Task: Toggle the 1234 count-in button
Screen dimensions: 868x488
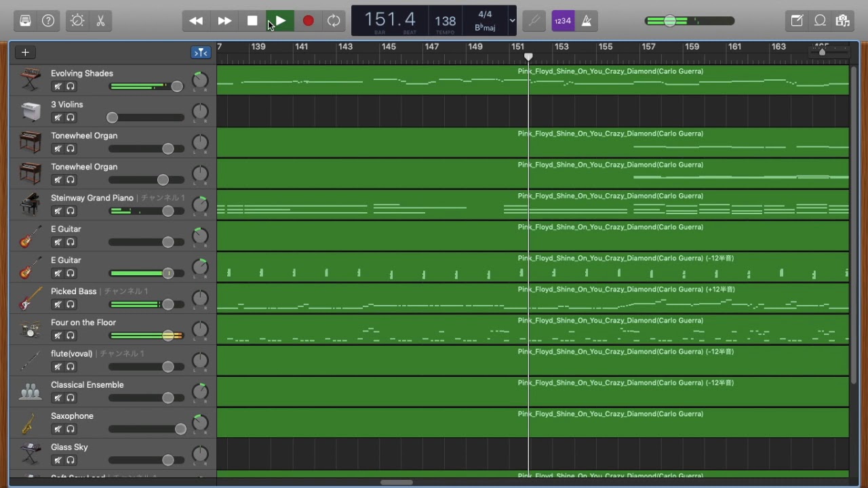Action: [563, 21]
